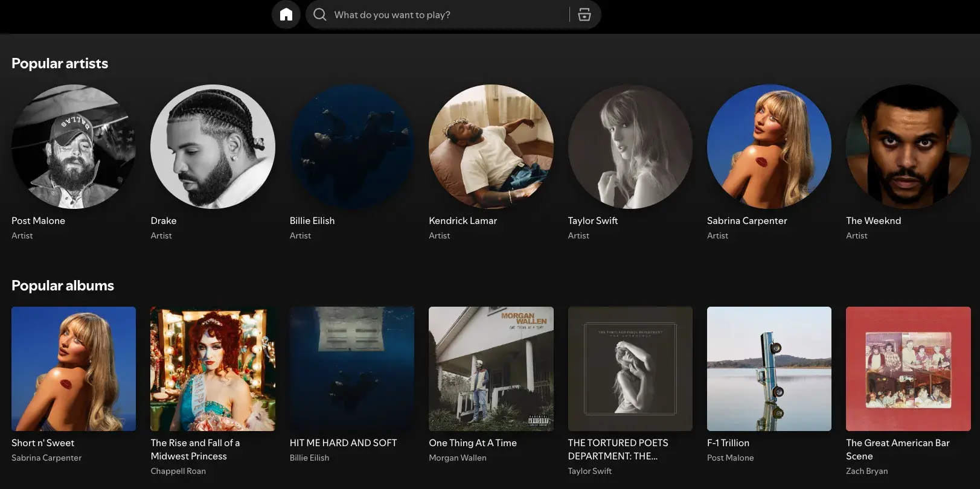
Task: Click the One Thing At A Time title
Action: [x=473, y=443]
